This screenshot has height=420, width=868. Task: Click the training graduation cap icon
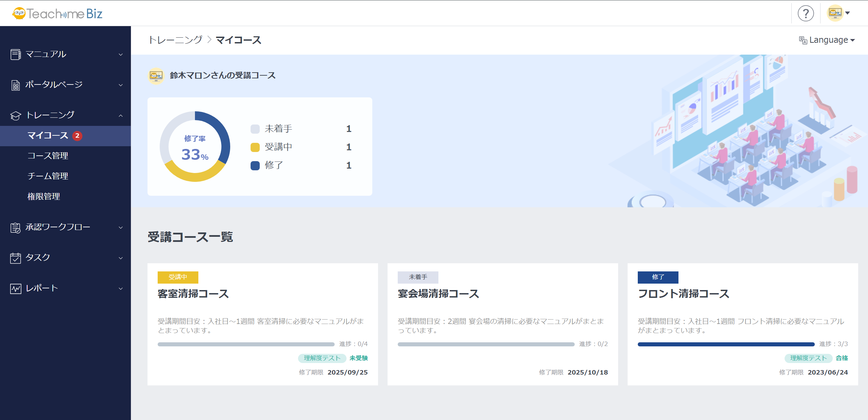15,115
